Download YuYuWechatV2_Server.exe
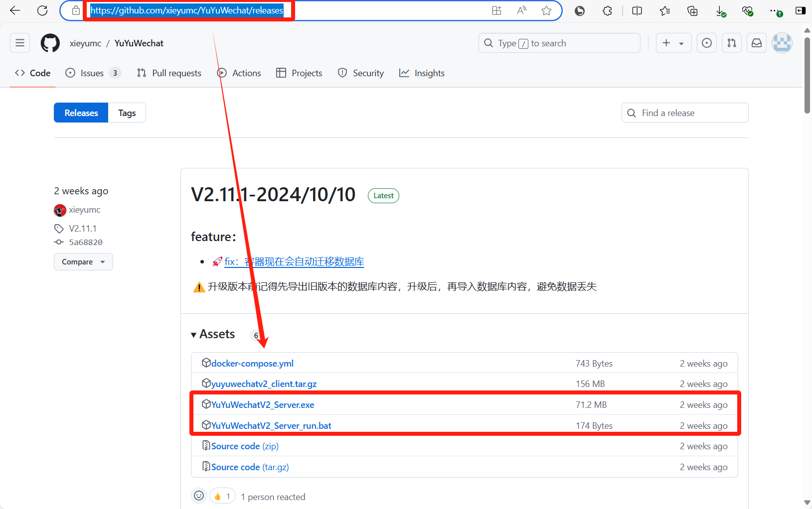This screenshot has height=509, width=812. [x=263, y=405]
